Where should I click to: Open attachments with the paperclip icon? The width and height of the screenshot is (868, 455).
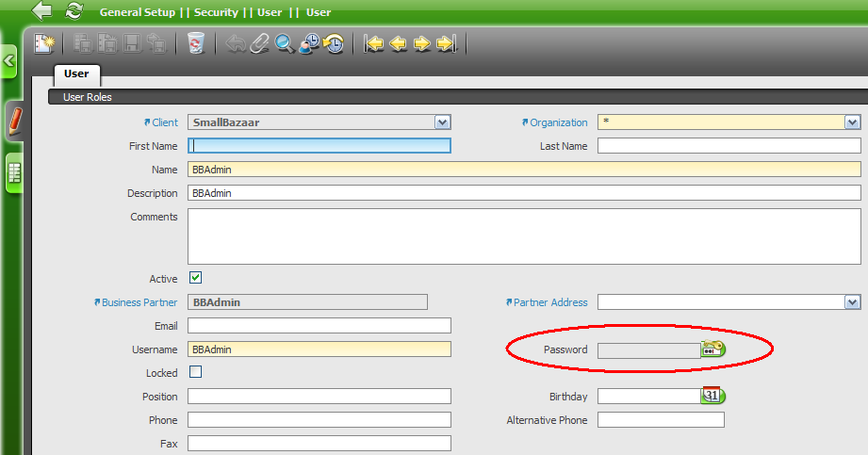260,43
